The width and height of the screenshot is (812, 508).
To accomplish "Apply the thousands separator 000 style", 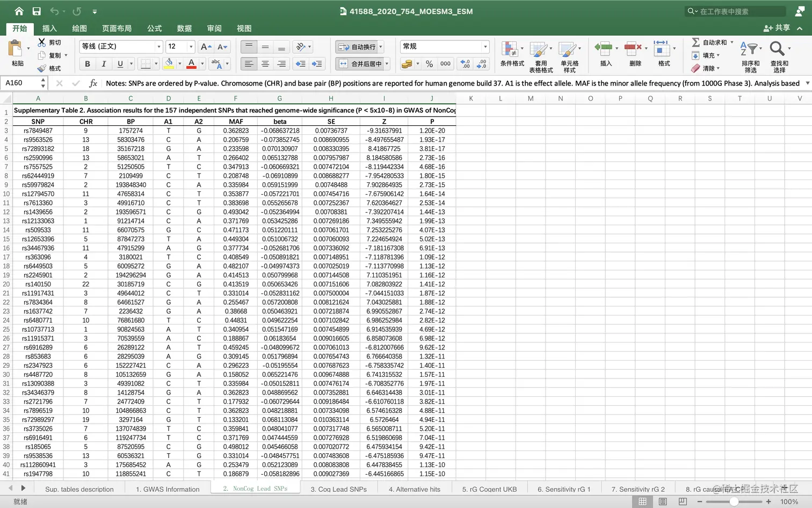I will [445, 64].
